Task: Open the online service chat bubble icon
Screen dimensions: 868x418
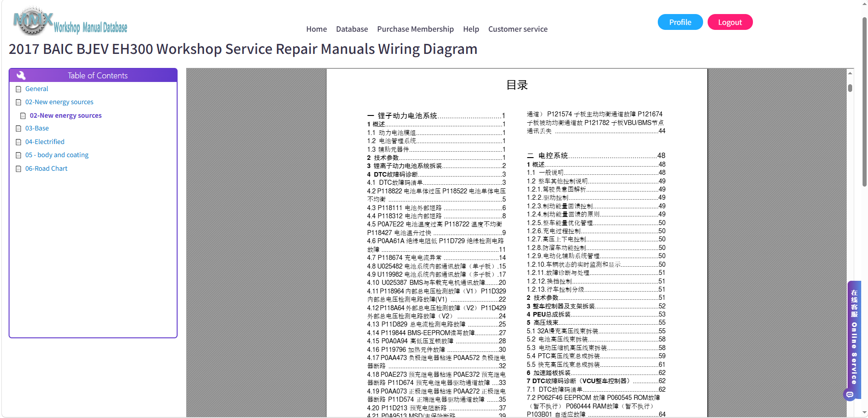Action: (x=850, y=395)
